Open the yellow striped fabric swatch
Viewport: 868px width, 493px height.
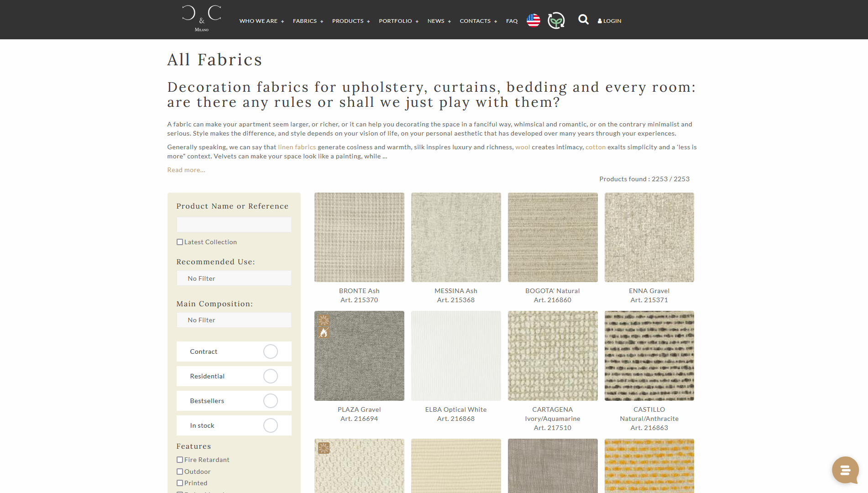[649, 466]
